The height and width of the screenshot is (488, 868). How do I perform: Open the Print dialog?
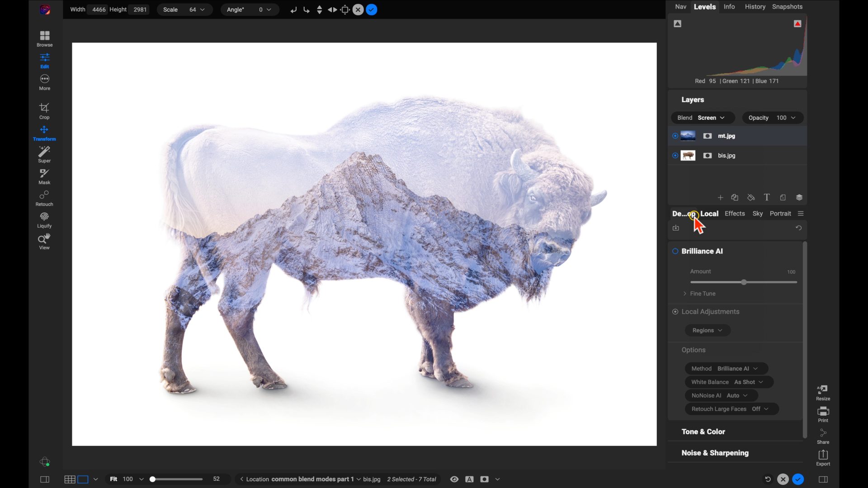point(823,414)
